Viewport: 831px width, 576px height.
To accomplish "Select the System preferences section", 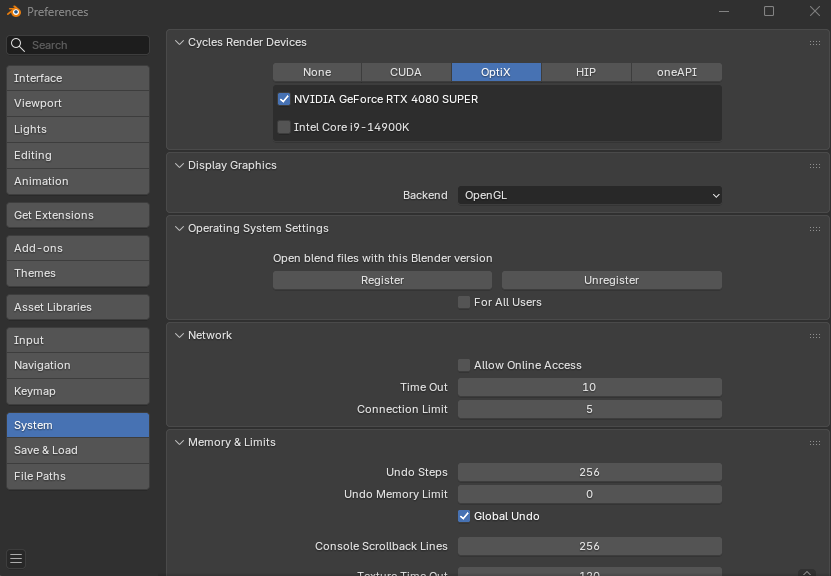I will (x=78, y=425).
